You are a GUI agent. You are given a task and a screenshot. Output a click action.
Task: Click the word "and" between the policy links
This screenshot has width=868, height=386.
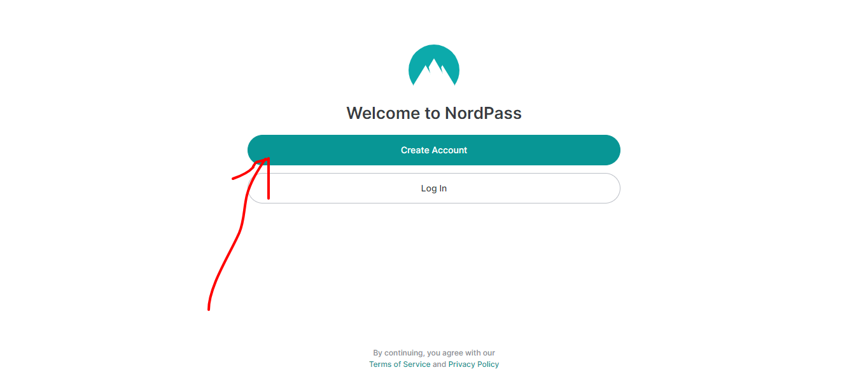point(440,364)
